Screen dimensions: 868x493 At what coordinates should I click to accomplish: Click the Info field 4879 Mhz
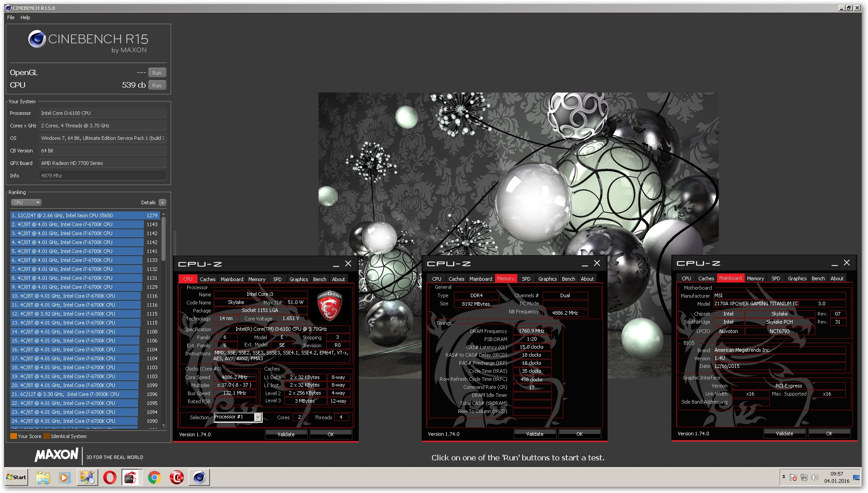pos(103,176)
